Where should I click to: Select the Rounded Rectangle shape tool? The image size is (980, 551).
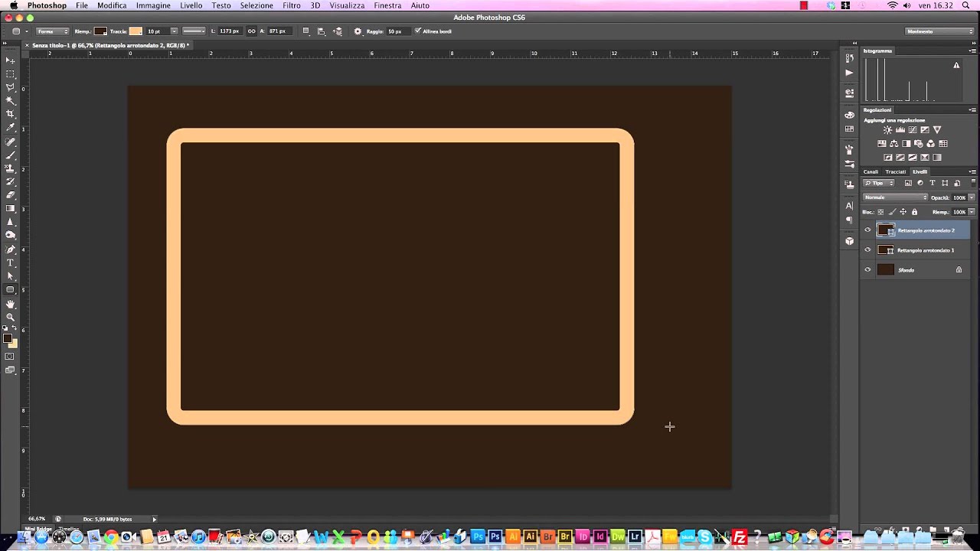pyautogui.click(x=11, y=290)
